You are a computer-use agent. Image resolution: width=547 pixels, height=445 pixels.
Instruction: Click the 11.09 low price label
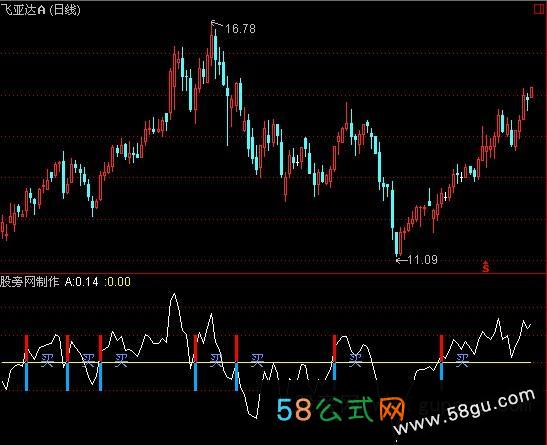click(x=422, y=260)
